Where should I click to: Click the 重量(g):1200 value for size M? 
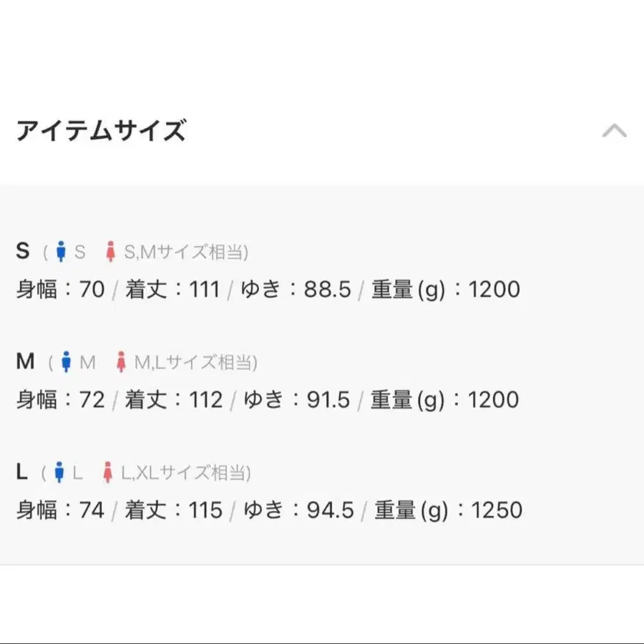(x=445, y=399)
